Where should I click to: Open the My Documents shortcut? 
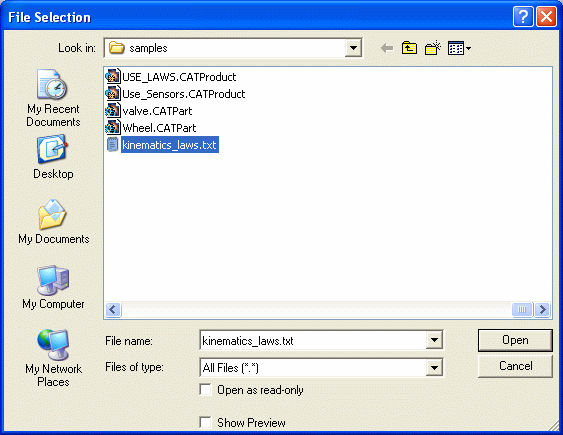coord(53,222)
